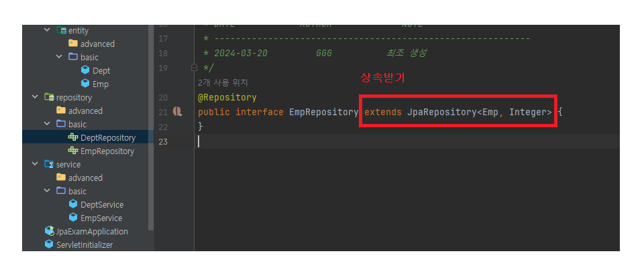
Task: Click the project tree vertical scrollbar
Action: tap(151, 127)
